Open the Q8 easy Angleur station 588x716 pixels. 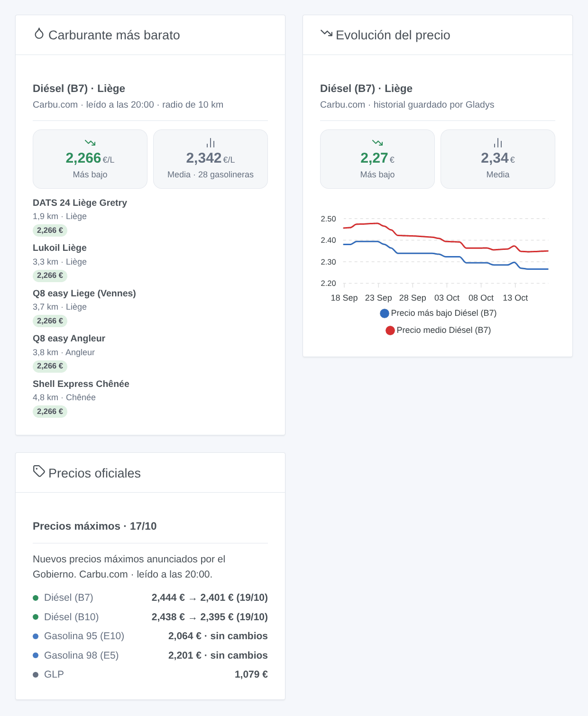pos(69,339)
